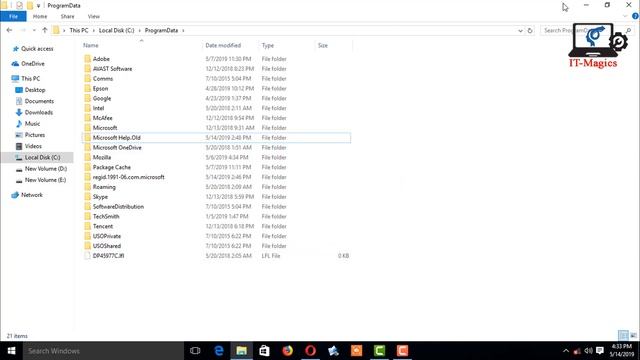Click the Up one level arrow
Viewport: 640px width, 360px height.
point(45,30)
